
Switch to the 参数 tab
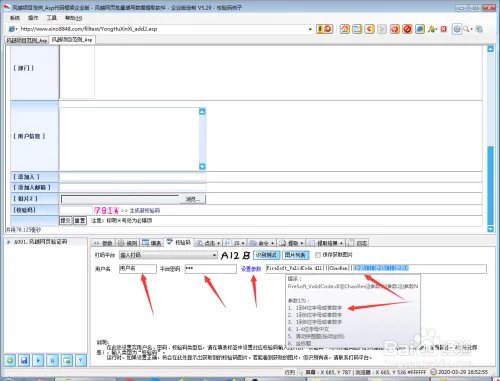point(103,243)
